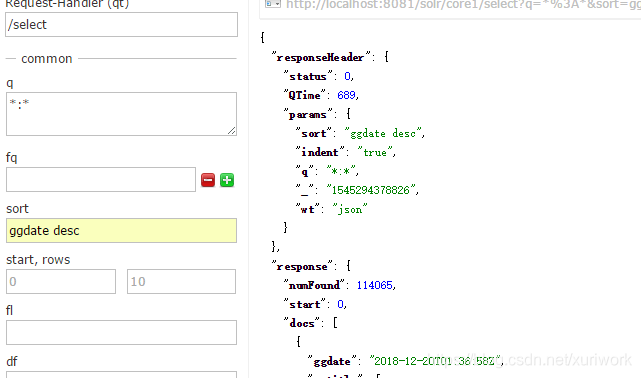Click the "responseHeader" key in the JSON

[321, 58]
